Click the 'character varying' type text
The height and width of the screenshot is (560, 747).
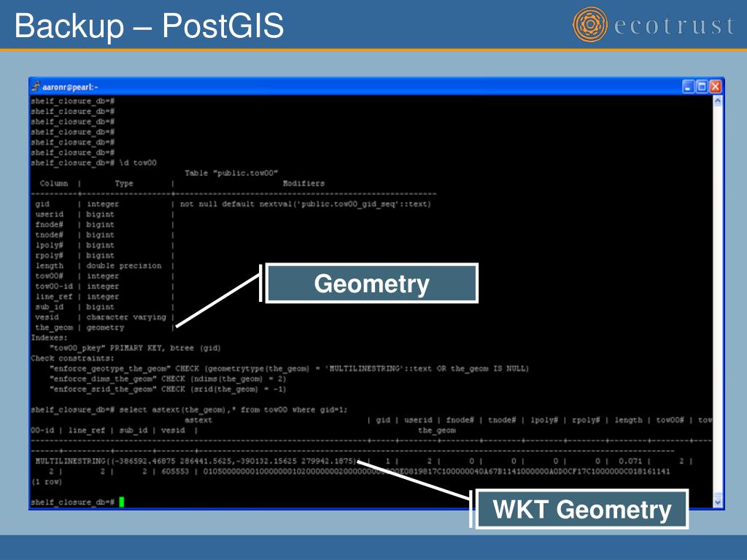[x=126, y=317]
